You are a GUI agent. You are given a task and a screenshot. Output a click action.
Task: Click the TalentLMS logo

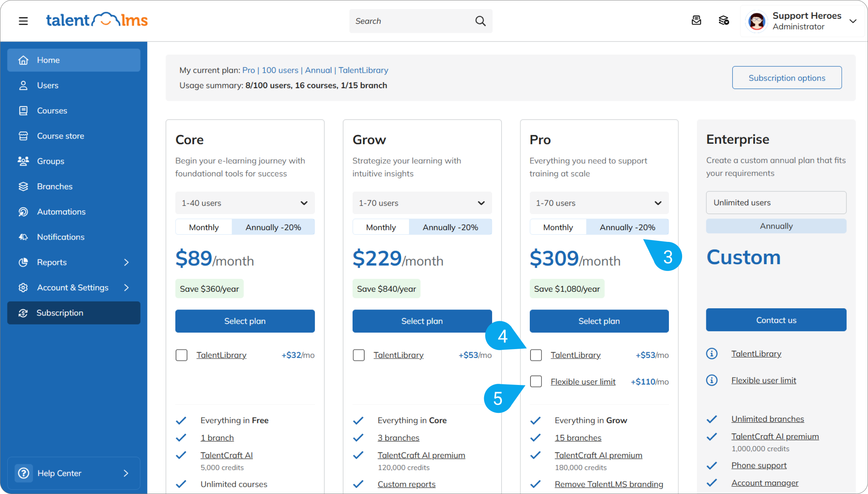tap(97, 20)
